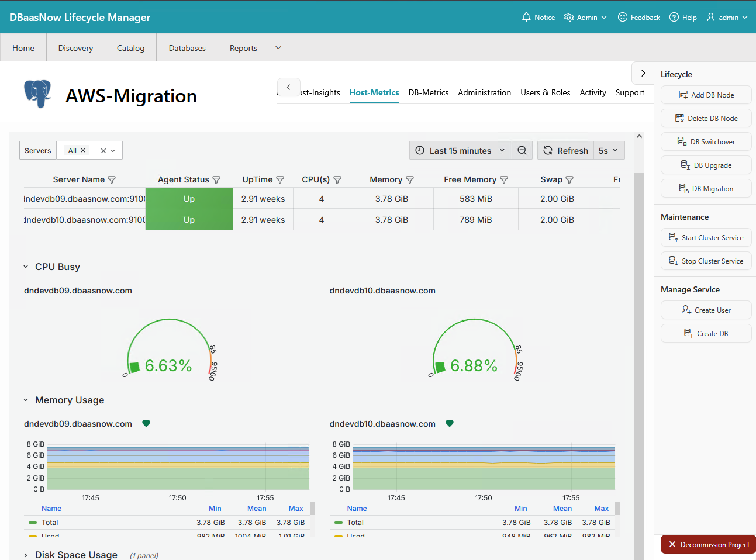Image resolution: width=756 pixels, height=560 pixels.
Task: Click the Free Memory filter icon
Action: [504, 180]
